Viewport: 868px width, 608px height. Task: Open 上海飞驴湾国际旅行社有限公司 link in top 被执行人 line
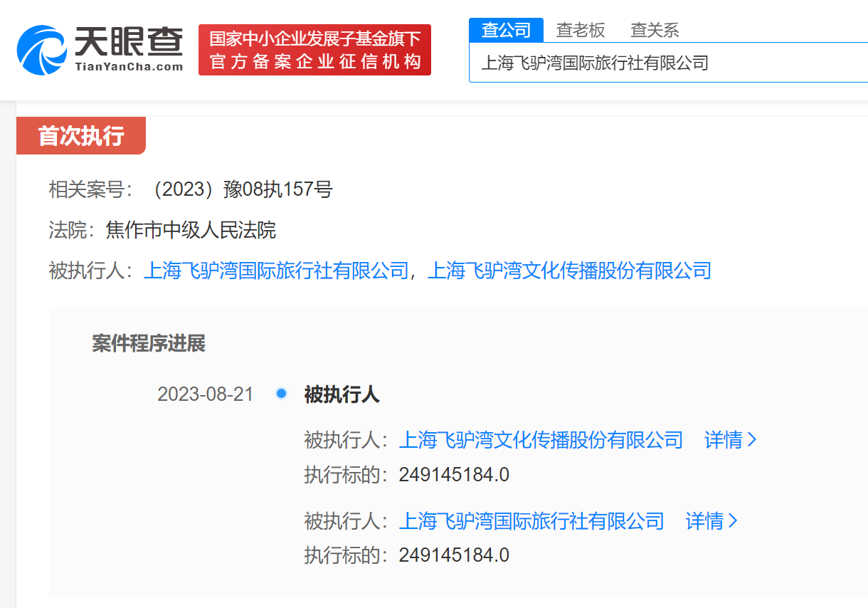pos(277,271)
